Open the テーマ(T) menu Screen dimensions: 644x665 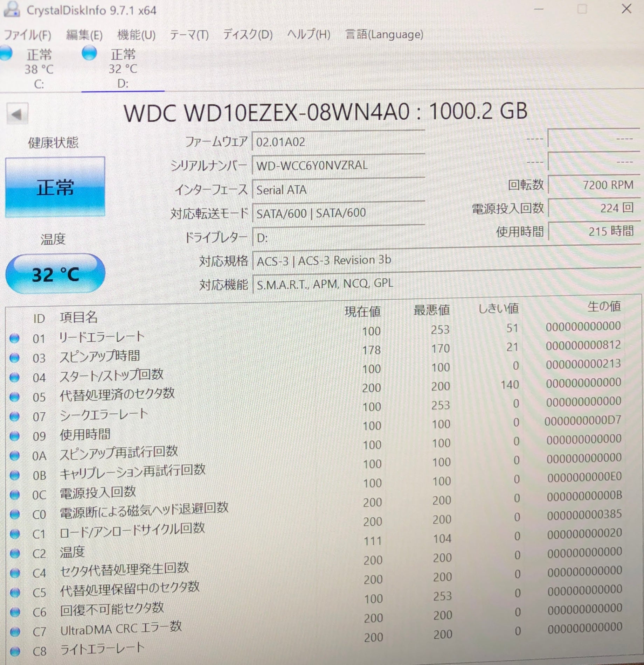click(x=189, y=35)
